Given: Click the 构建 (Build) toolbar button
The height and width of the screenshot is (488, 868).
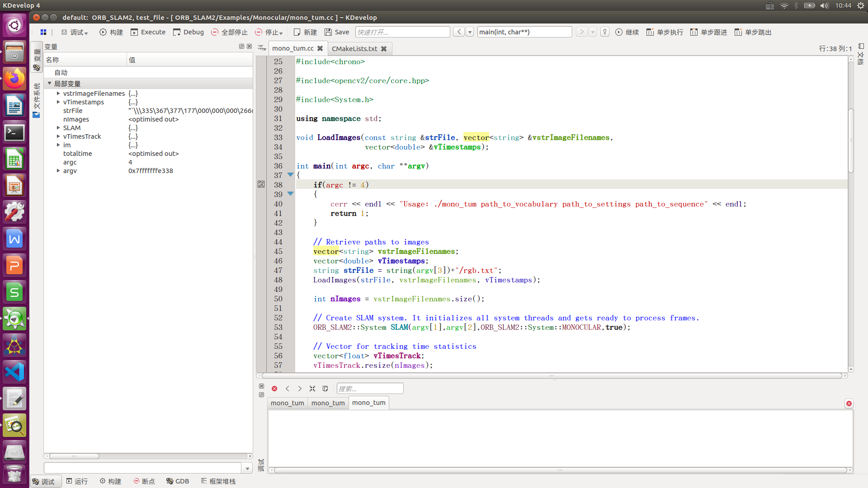Looking at the screenshot, I should [x=111, y=32].
